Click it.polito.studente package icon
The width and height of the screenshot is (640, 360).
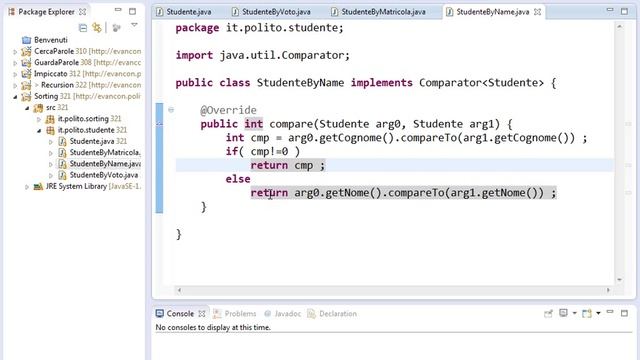pyautogui.click(x=50, y=130)
